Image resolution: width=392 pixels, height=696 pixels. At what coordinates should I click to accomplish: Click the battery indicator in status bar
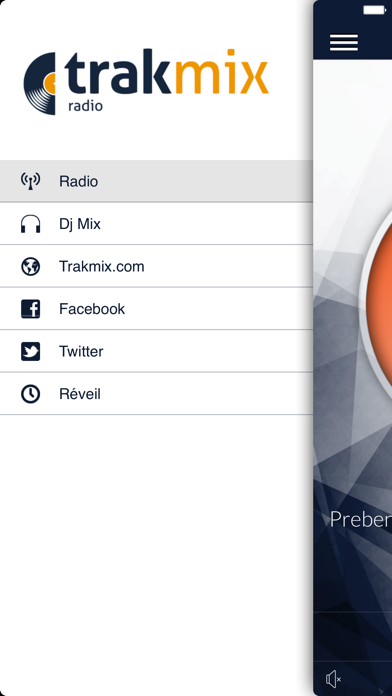pos(374,10)
